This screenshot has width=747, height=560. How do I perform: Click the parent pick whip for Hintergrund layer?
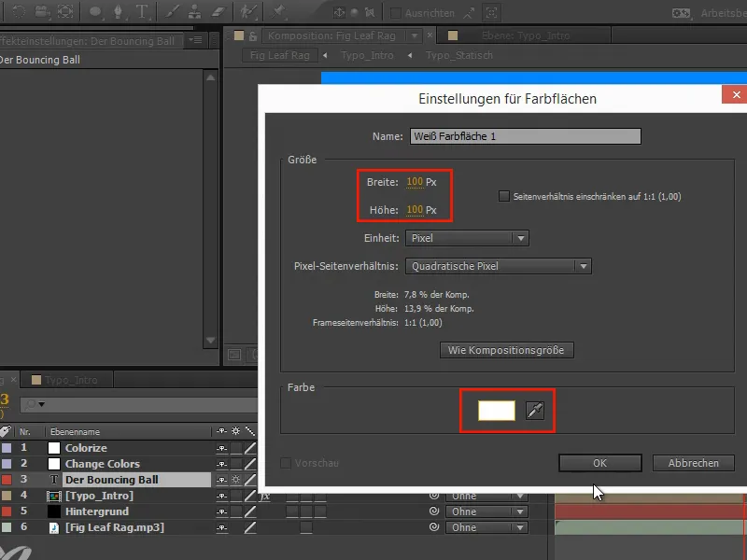434,511
